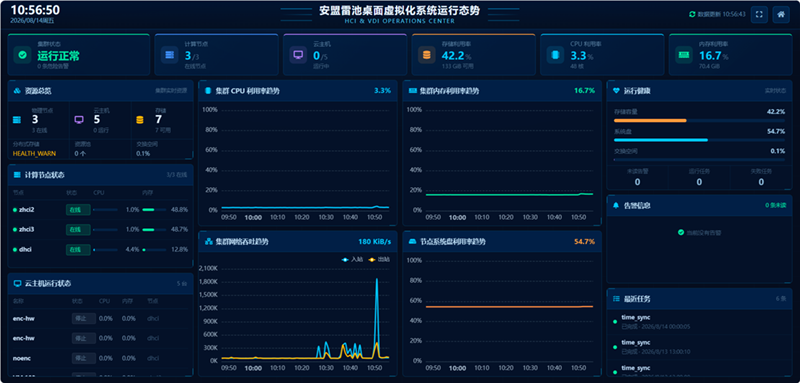Select the zhci2 node row
This screenshot has width=800, height=383.
[101, 210]
